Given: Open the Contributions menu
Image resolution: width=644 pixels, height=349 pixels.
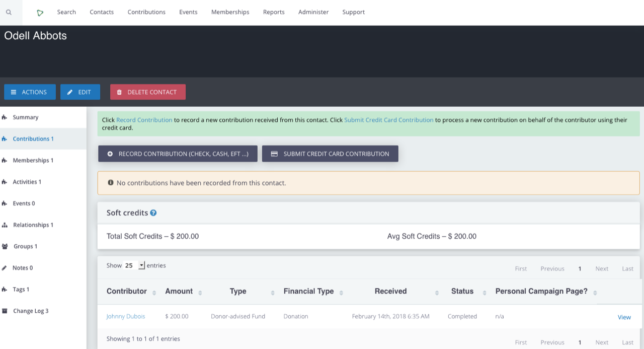Looking at the screenshot, I should tap(146, 12).
